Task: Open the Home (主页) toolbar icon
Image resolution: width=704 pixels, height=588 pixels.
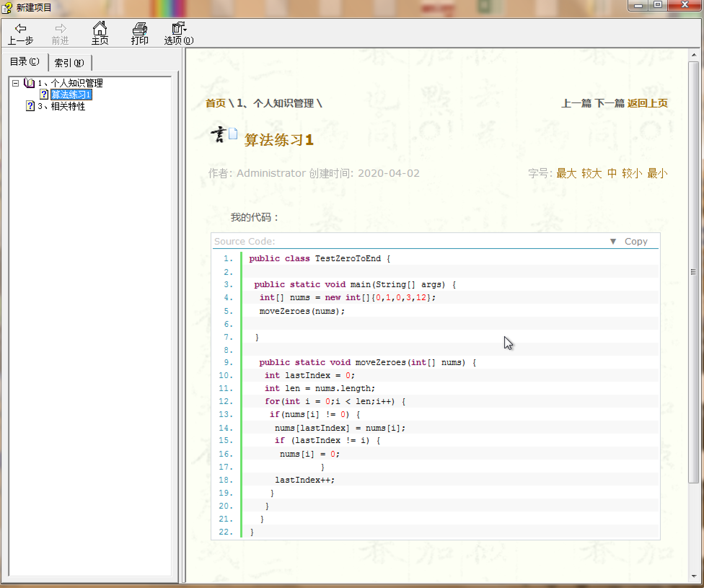Action: point(100,34)
